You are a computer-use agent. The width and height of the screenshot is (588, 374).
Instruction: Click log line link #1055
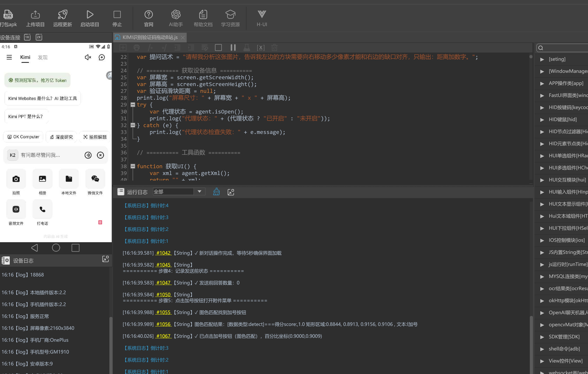(163, 312)
